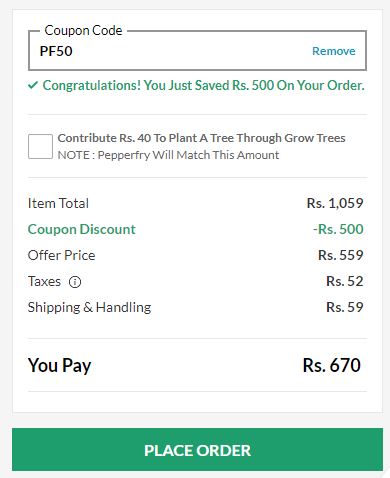Click the Taxes info icon
Screen dimensions: 390x478
click(x=75, y=282)
